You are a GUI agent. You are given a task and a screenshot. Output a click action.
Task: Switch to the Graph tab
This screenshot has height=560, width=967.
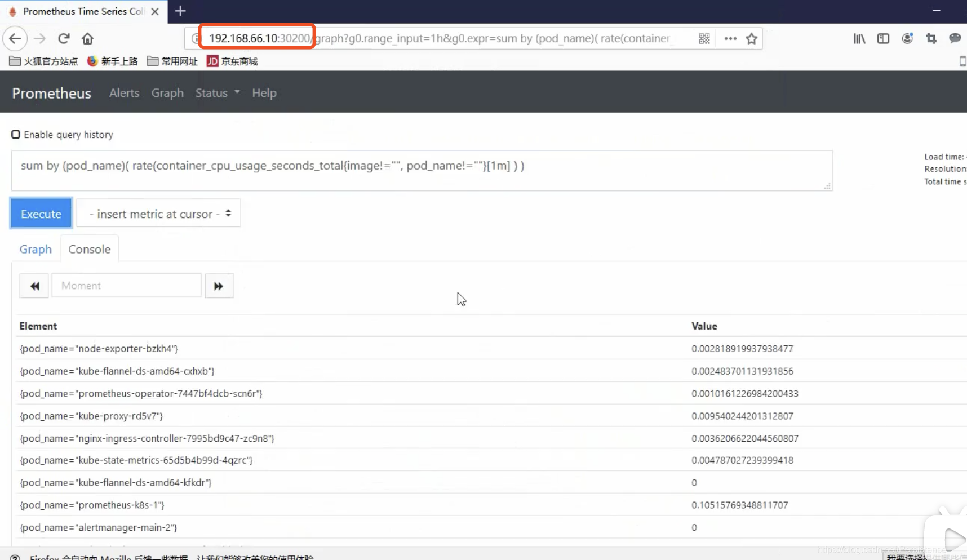pos(36,249)
